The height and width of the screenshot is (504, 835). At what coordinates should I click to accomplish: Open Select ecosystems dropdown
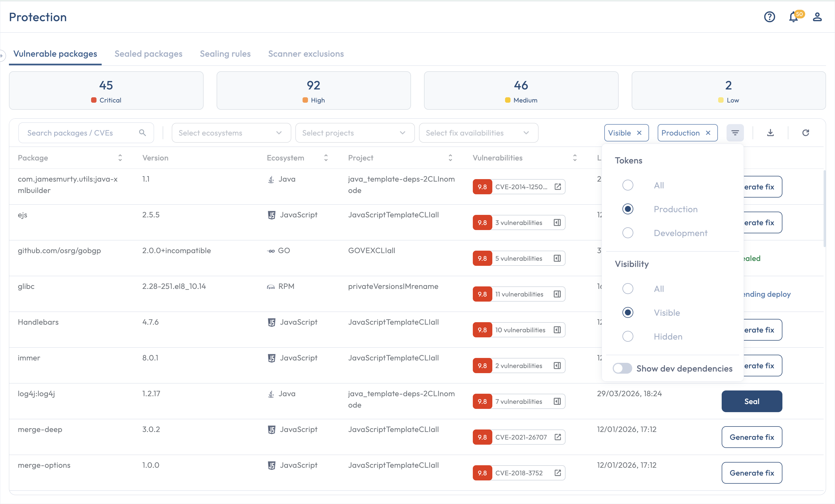click(x=231, y=133)
